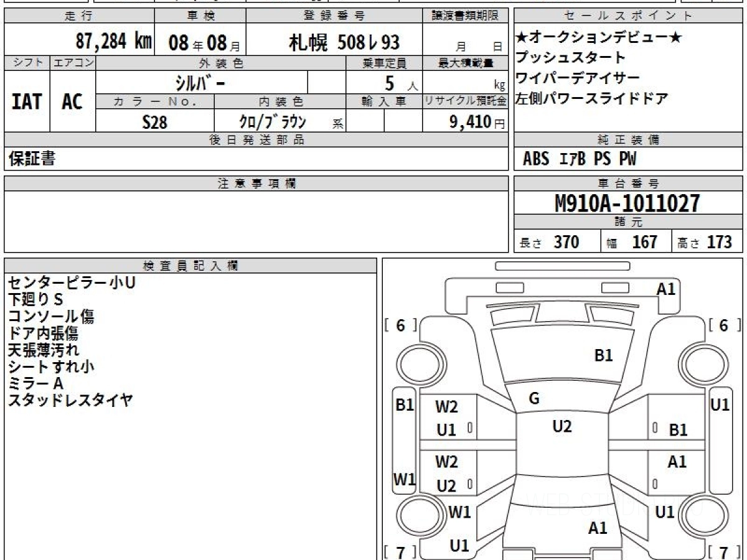Select the standalone U2 mark on the roof diagram
747x560 pixels.
click(562, 426)
